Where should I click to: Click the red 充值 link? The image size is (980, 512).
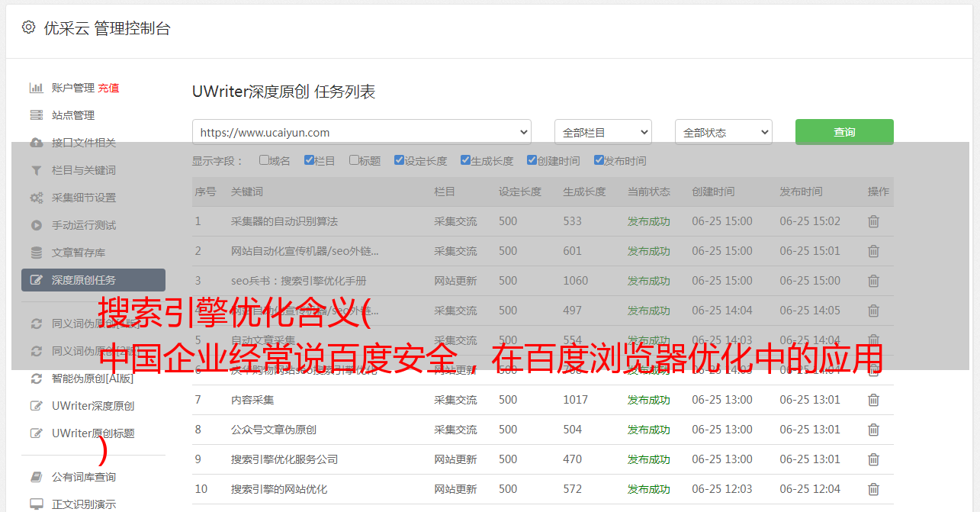[108, 88]
